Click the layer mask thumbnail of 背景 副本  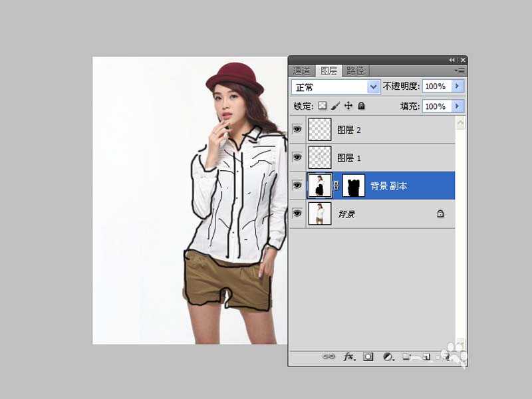point(352,185)
